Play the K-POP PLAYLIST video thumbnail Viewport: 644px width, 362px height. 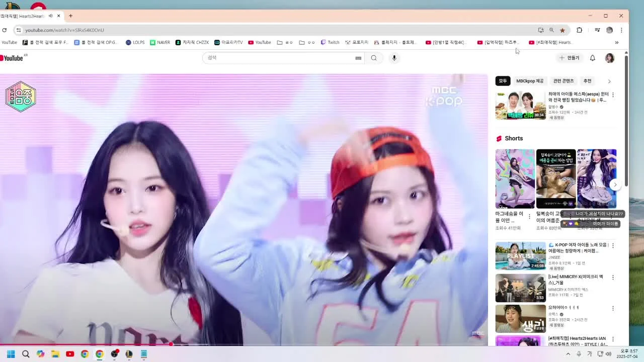[x=520, y=256]
